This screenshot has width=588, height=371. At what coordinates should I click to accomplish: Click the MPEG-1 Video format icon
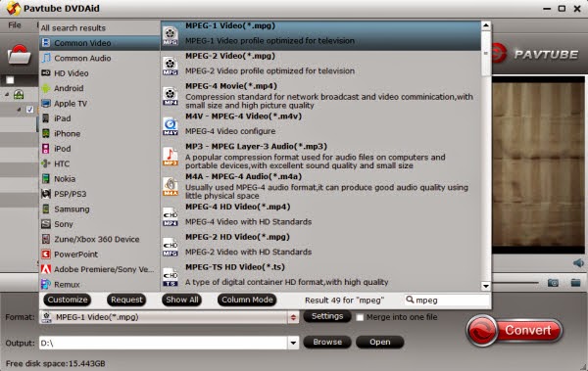click(x=171, y=35)
